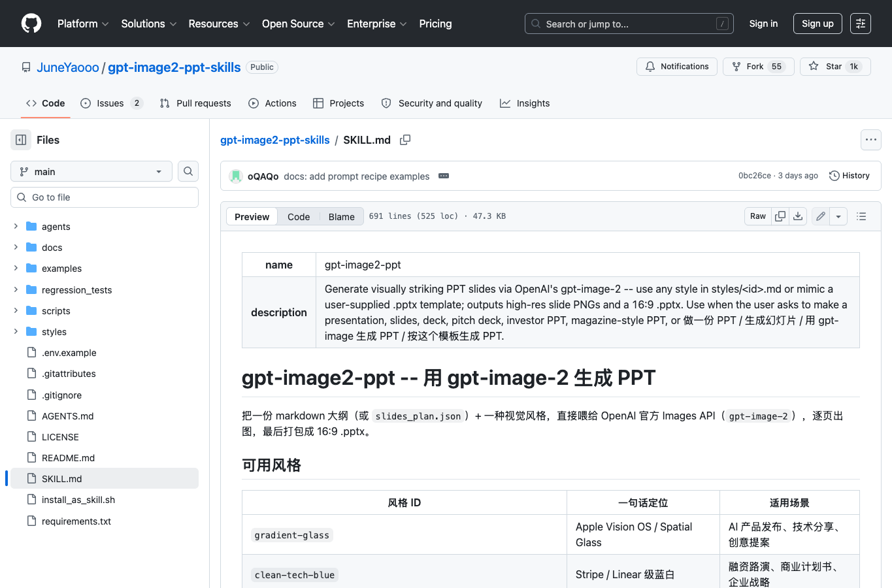Screen dimensions: 892x588
Task: Open the document outline icon
Action: [861, 216]
